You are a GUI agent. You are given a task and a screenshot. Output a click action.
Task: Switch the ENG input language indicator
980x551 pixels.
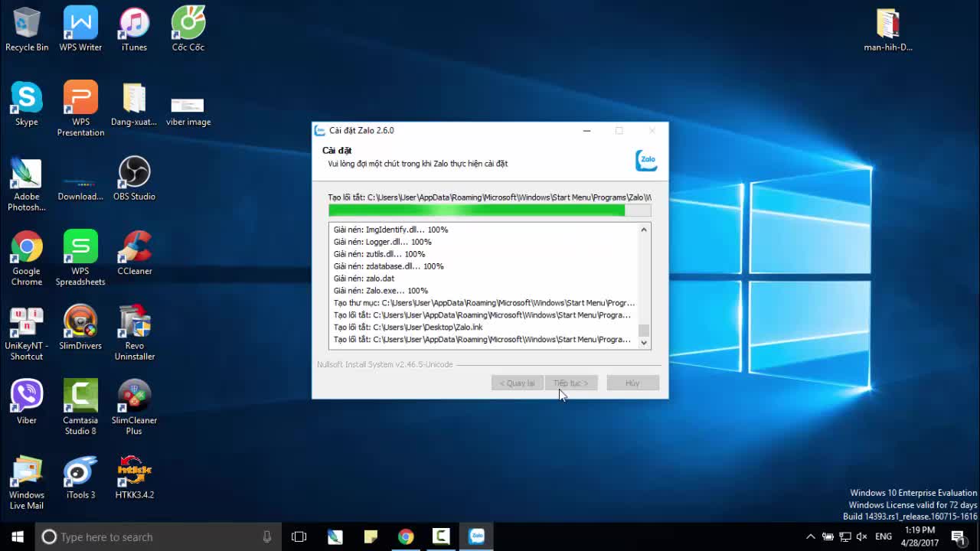pyautogui.click(x=883, y=536)
